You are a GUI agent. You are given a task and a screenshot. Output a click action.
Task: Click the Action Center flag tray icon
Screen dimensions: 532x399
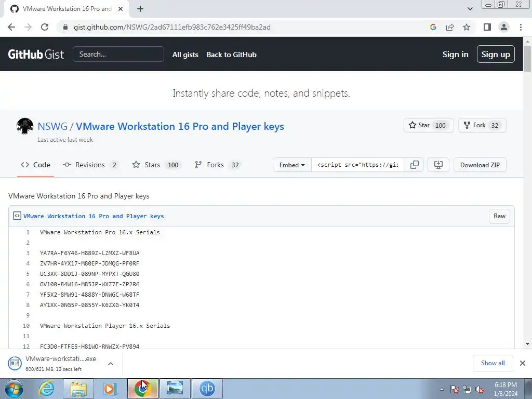click(x=455, y=389)
